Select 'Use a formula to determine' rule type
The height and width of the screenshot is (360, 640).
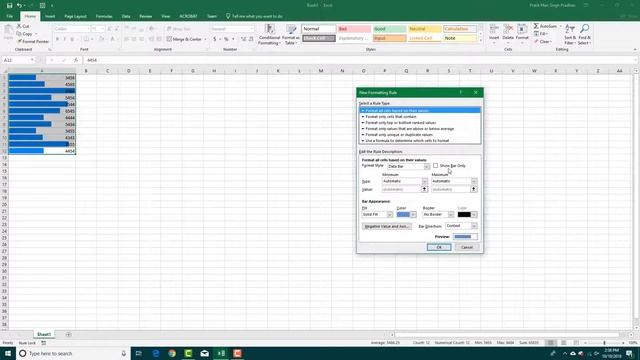[420, 140]
